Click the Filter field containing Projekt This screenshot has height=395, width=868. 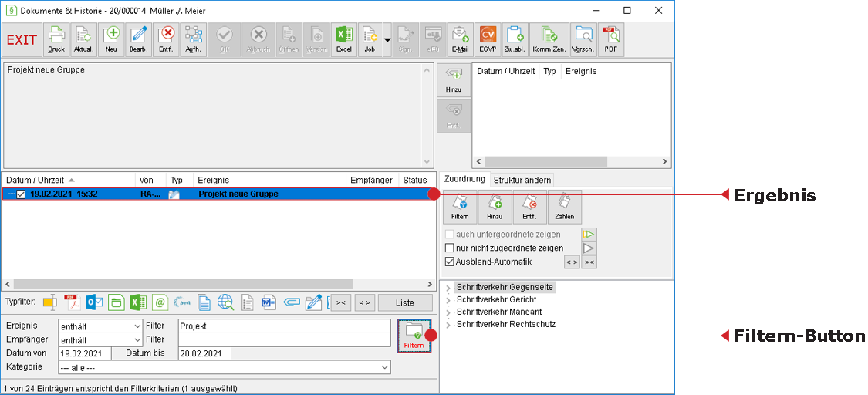[x=285, y=326]
